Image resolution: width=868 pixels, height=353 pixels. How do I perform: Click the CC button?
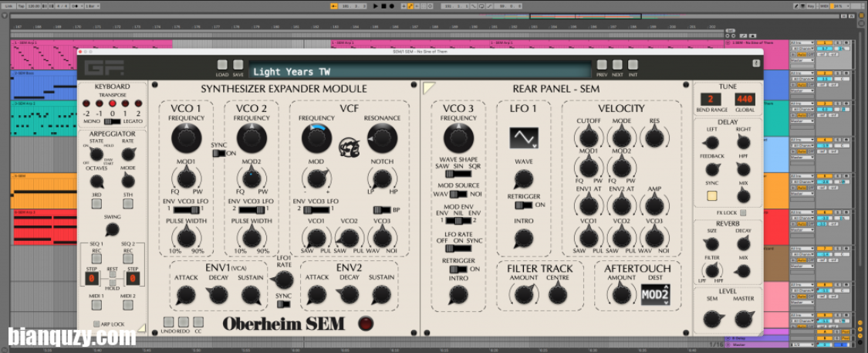(198, 321)
